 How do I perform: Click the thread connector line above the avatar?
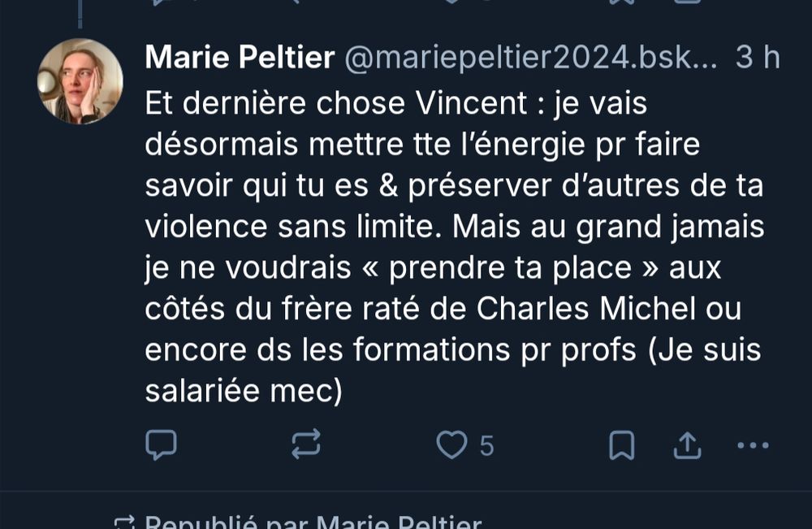point(80,14)
